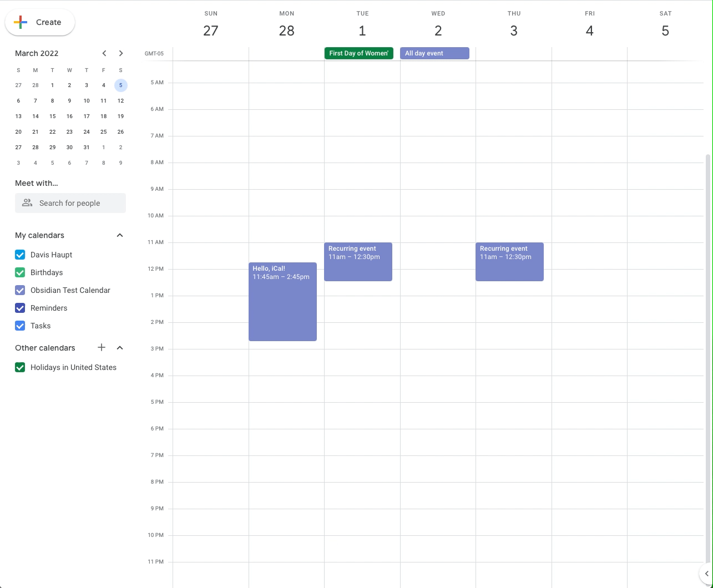Select Saturday 5 day header
713x588 pixels.
click(665, 30)
